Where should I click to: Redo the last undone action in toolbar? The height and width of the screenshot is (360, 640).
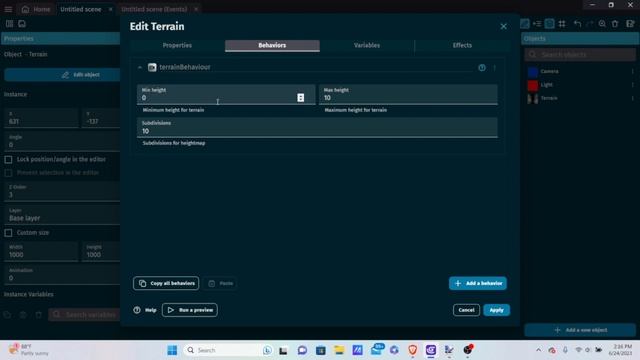click(589, 24)
